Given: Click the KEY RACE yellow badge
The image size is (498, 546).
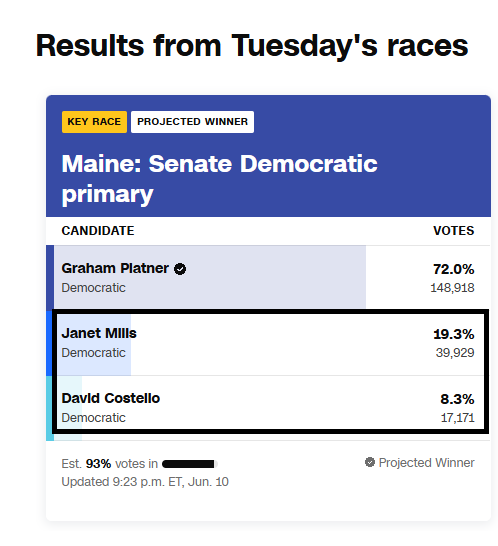Looking at the screenshot, I should point(94,122).
